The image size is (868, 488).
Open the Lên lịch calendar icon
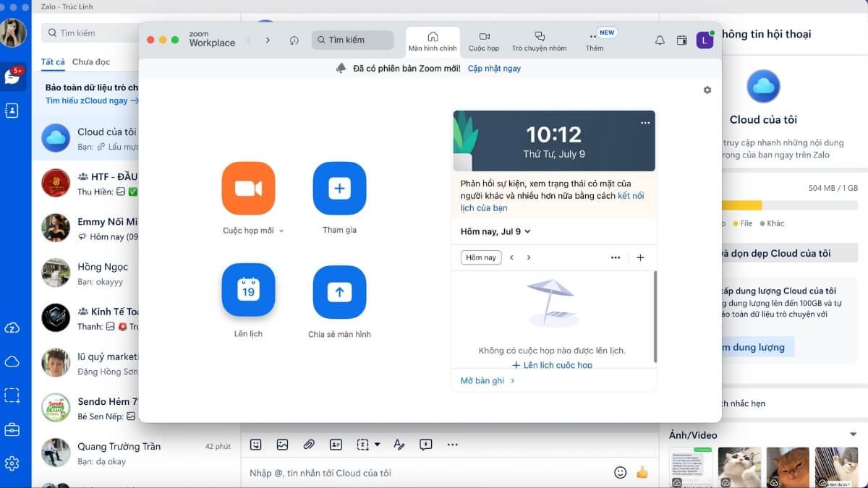248,290
